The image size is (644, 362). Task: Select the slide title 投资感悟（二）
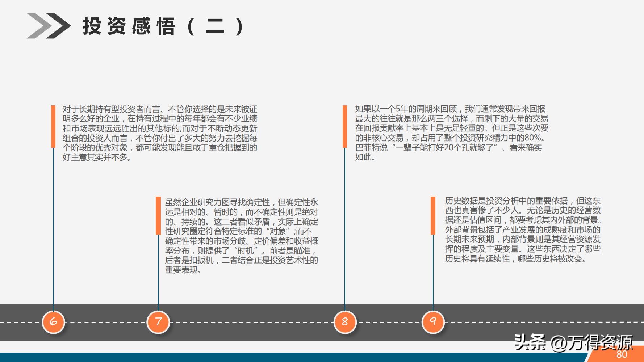coord(163,26)
